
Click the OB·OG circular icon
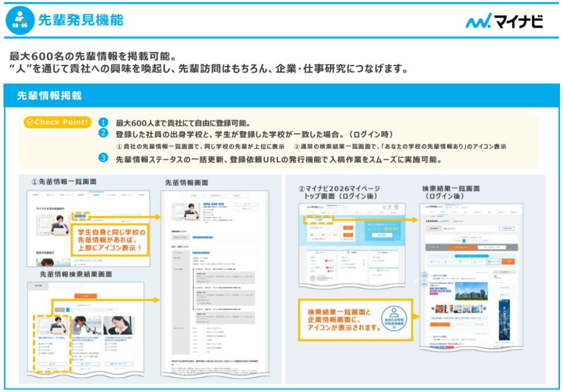[x=20, y=20]
